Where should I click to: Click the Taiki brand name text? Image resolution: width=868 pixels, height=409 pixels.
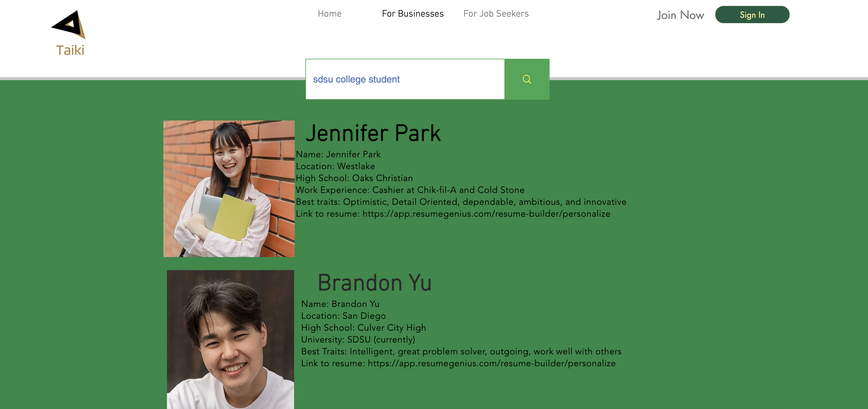pyautogui.click(x=70, y=50)
